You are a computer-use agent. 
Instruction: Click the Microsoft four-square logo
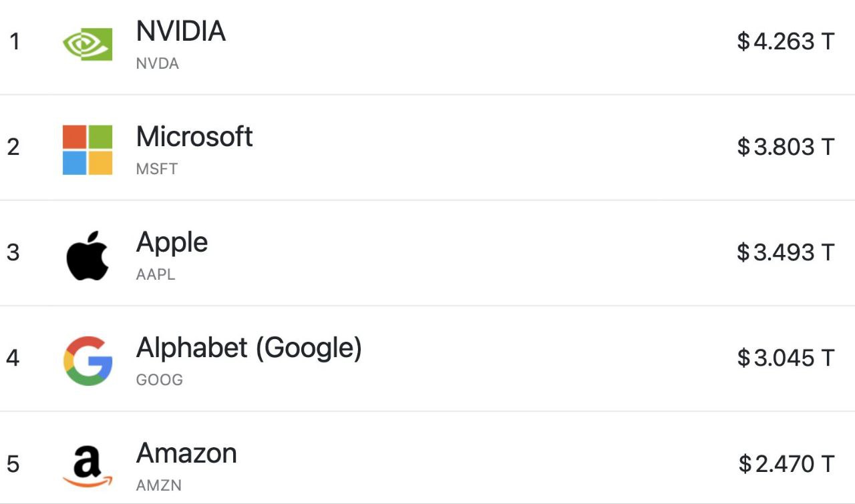tap(88, 150)
